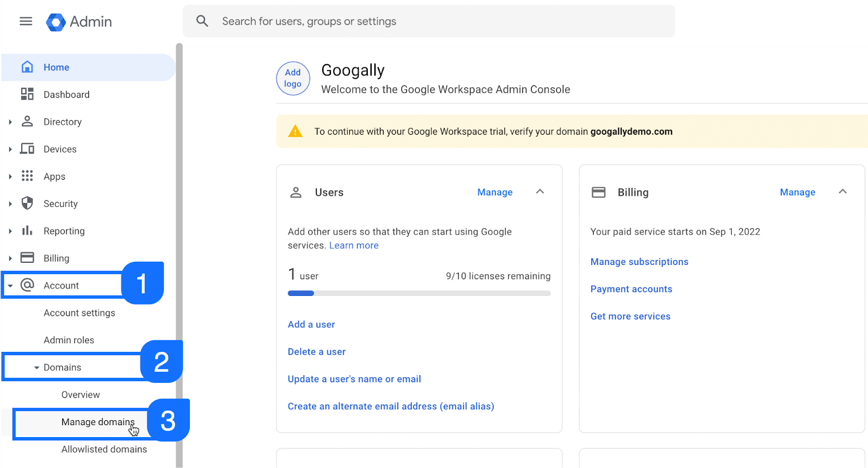Open the hamburger main menu
Viewport: 868px width, 468px height.
[x=26, y=21]
